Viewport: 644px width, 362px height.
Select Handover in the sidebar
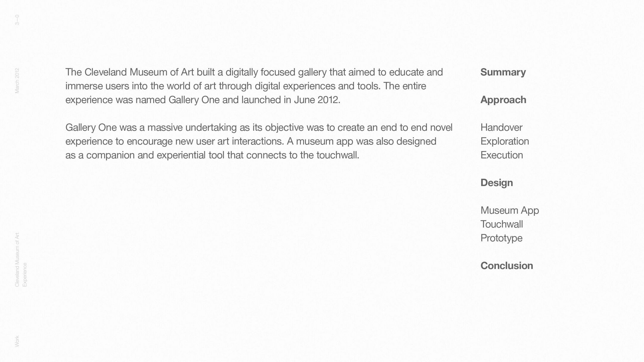coord(501,128)
